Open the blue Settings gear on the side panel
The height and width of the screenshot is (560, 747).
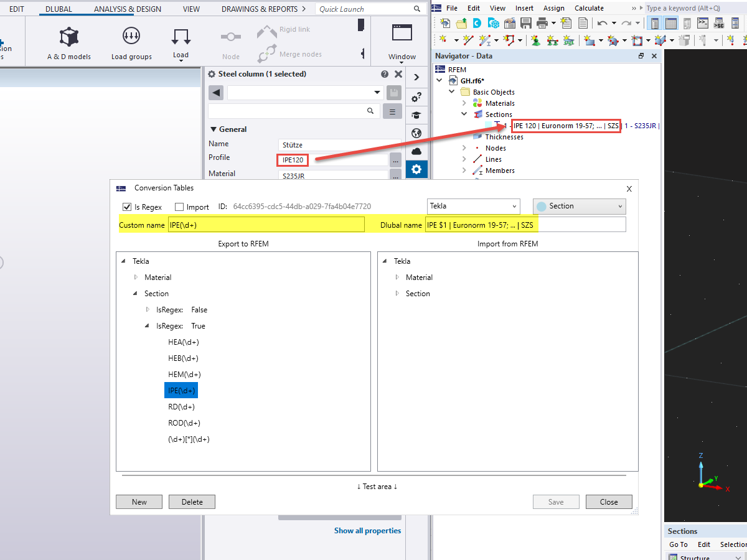tap(416, 169)
